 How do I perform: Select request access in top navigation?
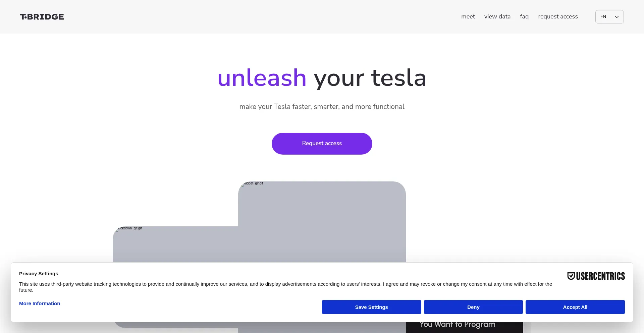coord(557,17)
